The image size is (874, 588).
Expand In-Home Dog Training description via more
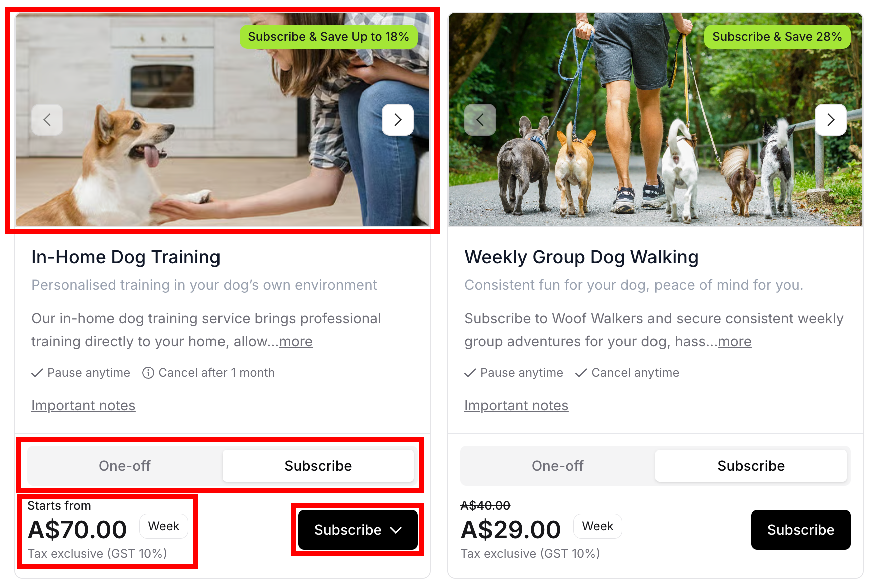point(296,342)
